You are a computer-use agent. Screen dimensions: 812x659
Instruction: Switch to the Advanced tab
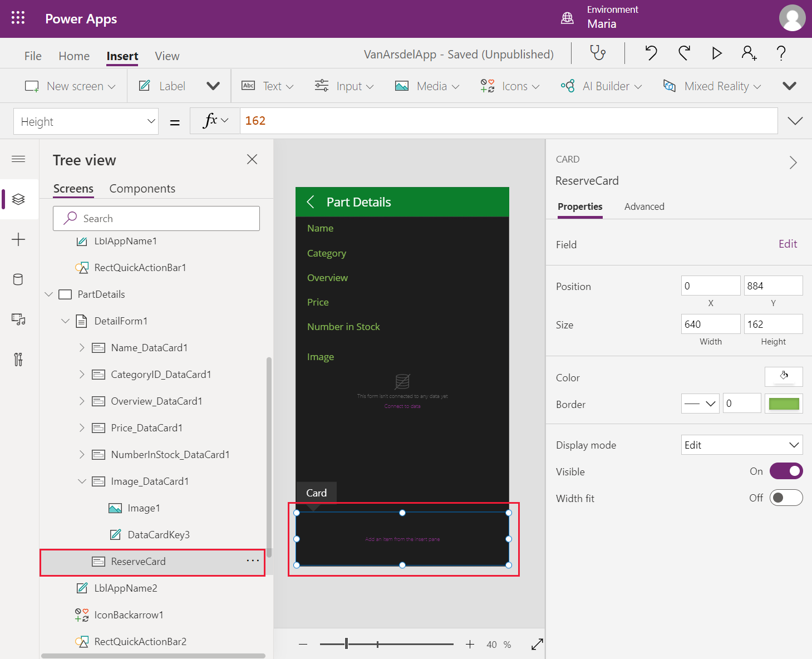click(x=644, y=206)
